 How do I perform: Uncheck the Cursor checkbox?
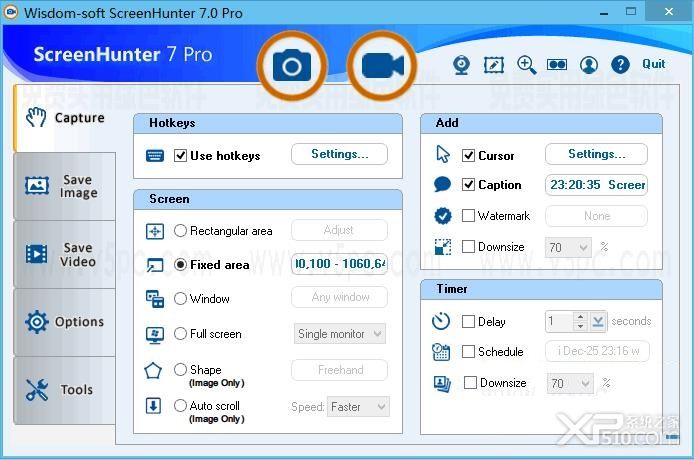click(x=468, y=155)
